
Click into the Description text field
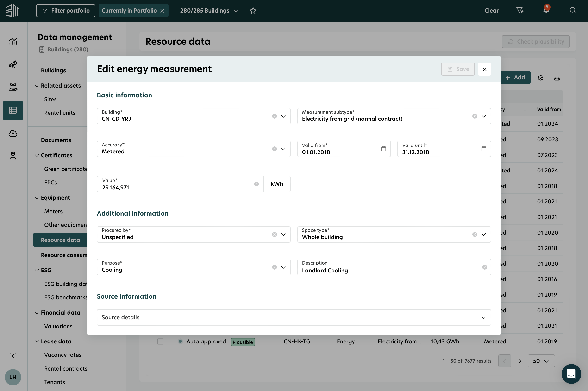click(x=389, y=270)
